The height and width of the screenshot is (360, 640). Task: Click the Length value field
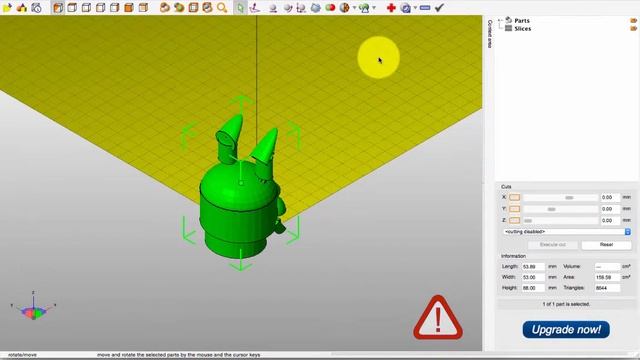tap(533, 267)
